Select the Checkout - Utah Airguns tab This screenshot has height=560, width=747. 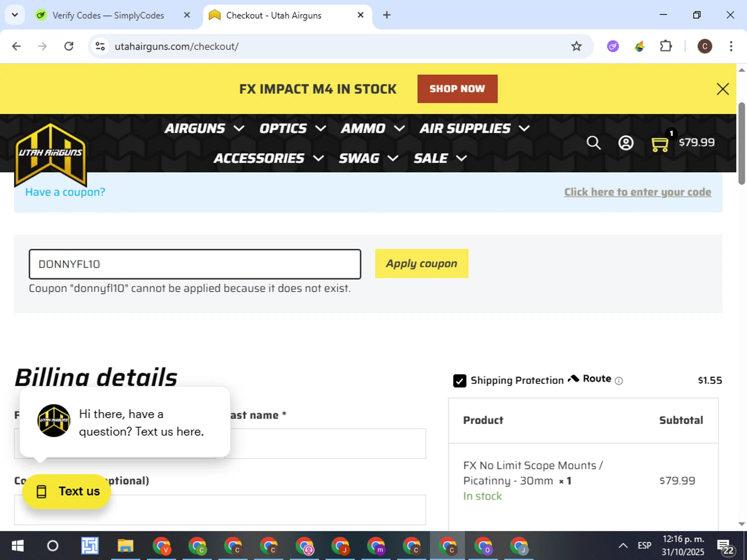click(x=287, y=15)
